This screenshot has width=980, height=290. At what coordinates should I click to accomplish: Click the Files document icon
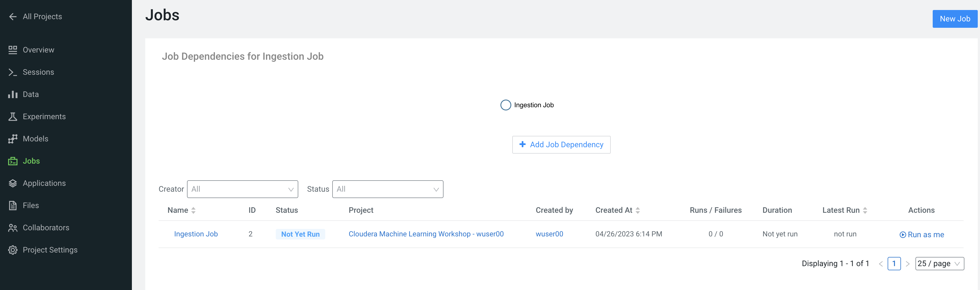pyautogui.click(x=13, y=205)
